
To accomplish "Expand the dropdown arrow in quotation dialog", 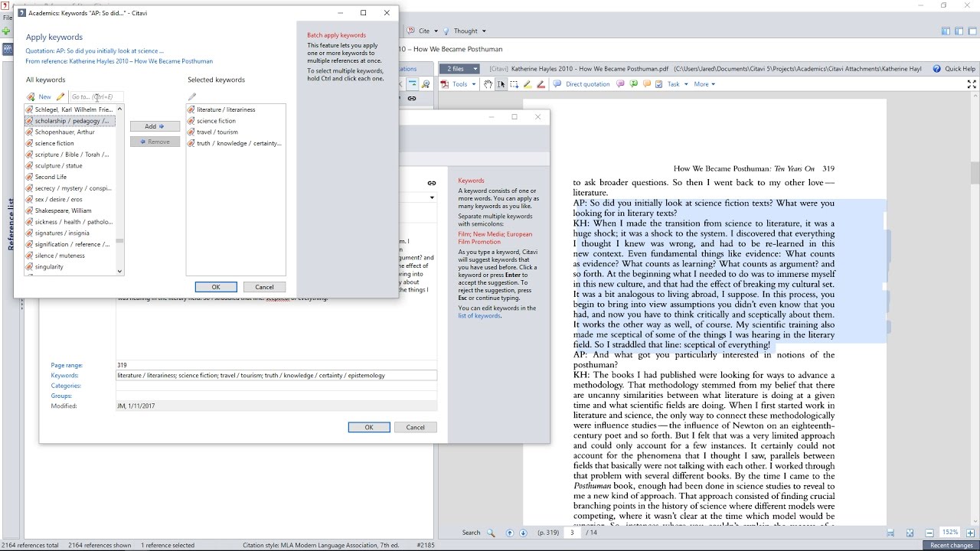I will tap(432, 197).
